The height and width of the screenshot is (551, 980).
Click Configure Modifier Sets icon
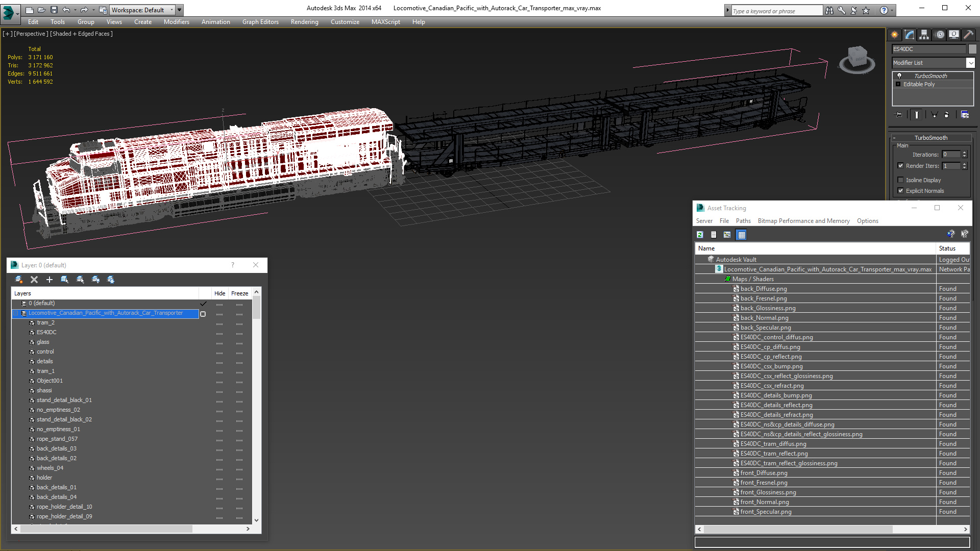(x=965, y=115)
